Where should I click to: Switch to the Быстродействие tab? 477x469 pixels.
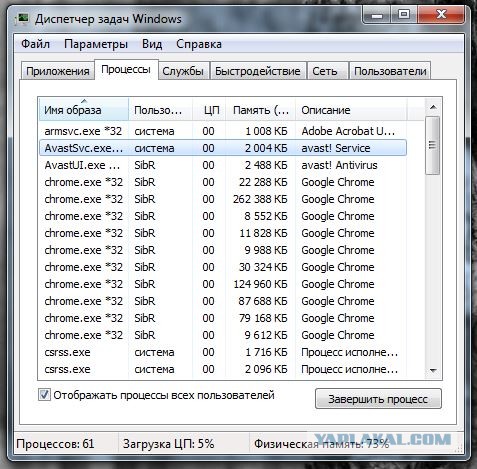(258, 71)
